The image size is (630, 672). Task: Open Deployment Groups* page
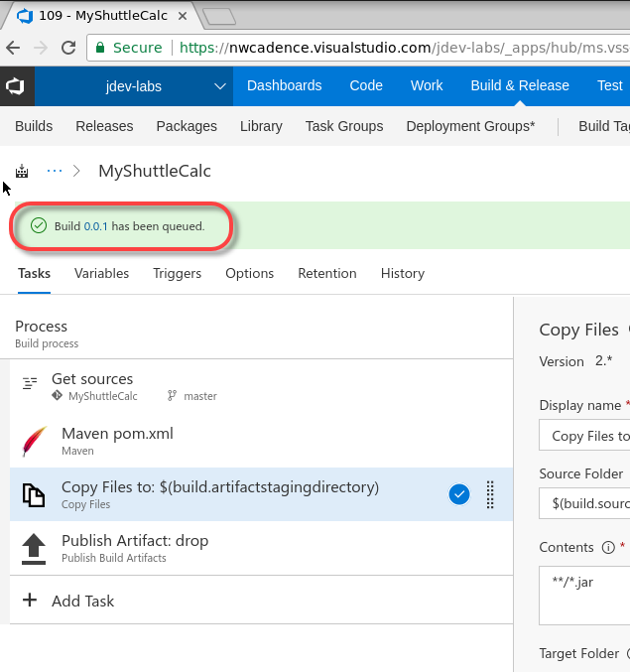(470, 126)
